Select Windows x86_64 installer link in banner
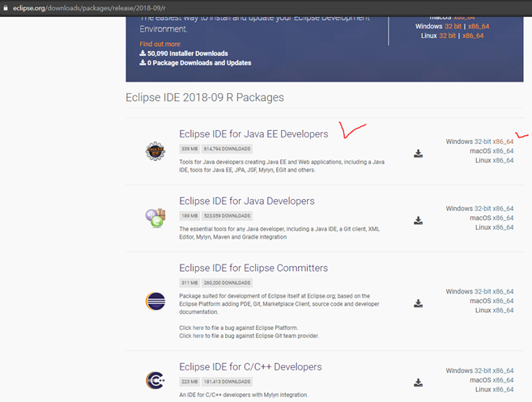 coord(479,27)
